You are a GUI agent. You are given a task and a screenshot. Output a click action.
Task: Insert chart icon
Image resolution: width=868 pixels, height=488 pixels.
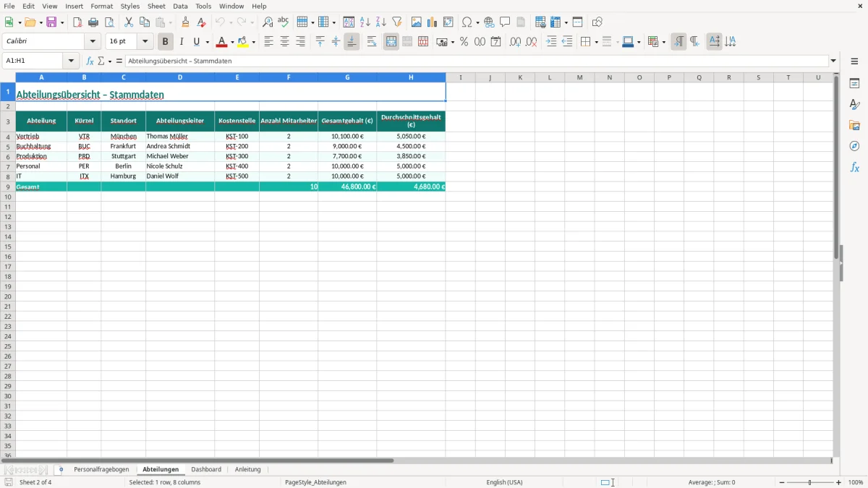433,22
